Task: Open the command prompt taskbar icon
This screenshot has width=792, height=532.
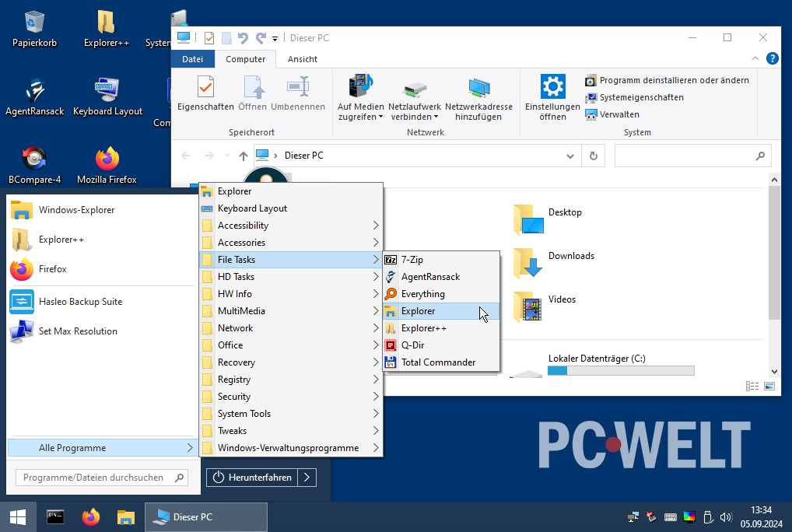Action: [55, 517]
